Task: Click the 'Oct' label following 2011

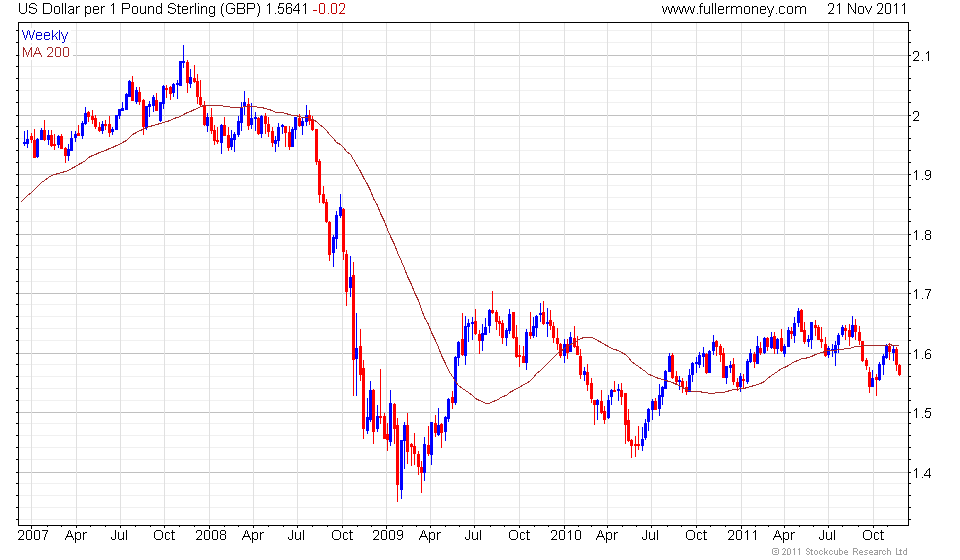Action: pos(873,535)
